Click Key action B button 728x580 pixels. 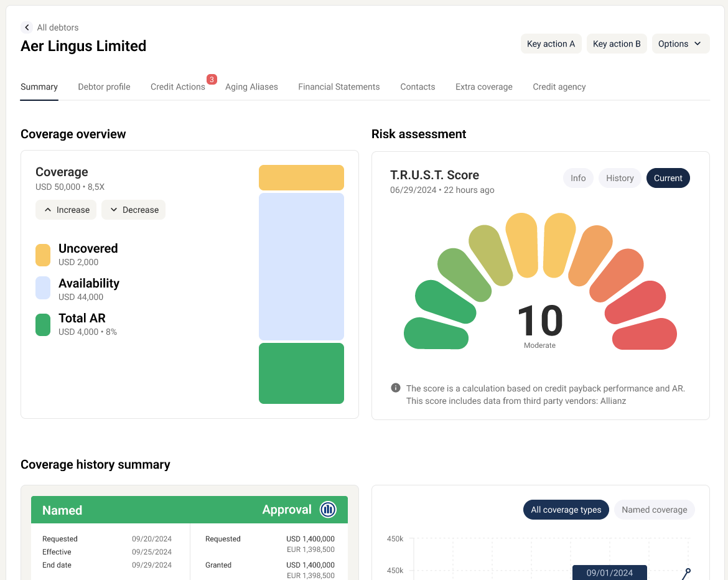click(x=617, y=44)
